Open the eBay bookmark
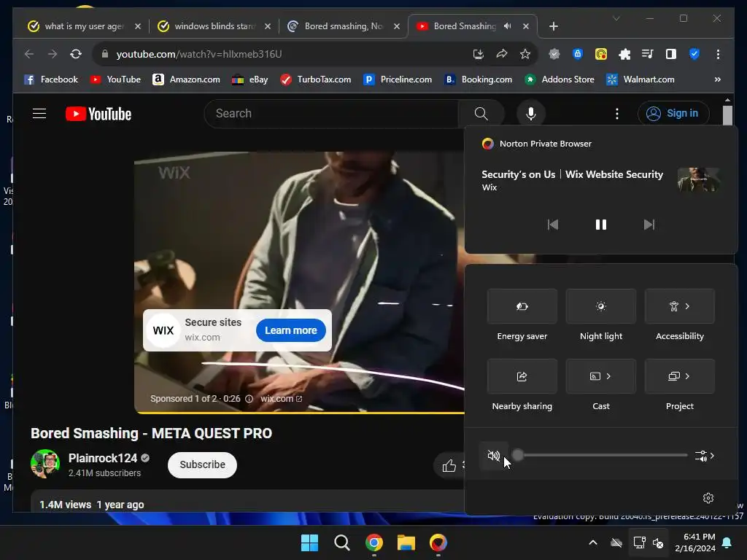The height and width of the screenshot is (560, 747). 249,79
